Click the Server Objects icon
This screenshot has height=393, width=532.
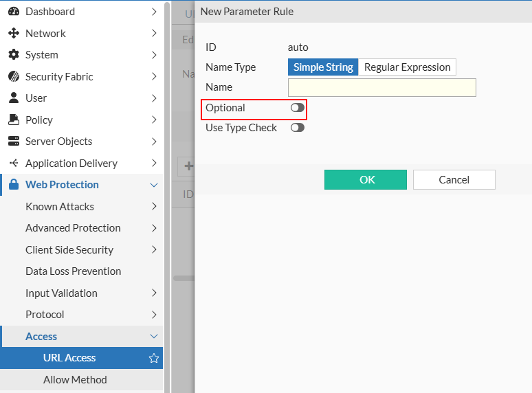point(13,142)
